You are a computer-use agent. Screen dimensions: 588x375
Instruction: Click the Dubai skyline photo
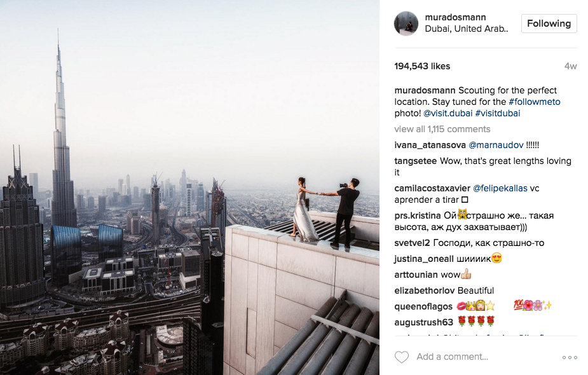point(190,187)
